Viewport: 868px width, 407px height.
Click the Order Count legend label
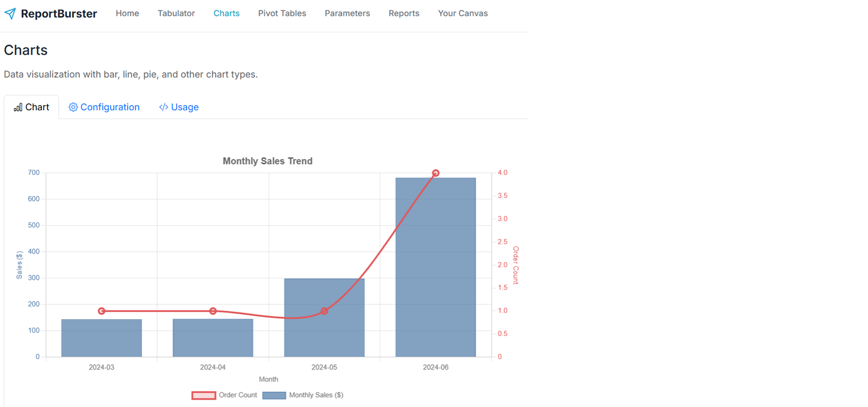(238, 395)
